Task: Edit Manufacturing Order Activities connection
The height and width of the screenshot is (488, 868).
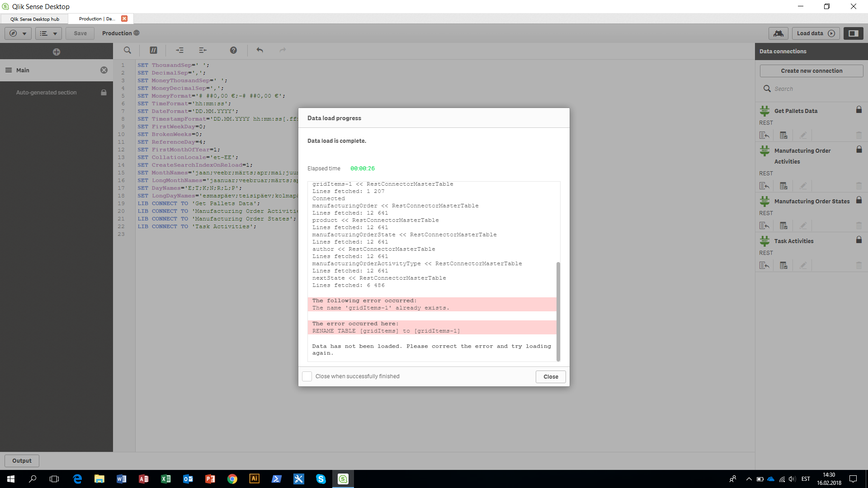Action: [x=803, y=186]
